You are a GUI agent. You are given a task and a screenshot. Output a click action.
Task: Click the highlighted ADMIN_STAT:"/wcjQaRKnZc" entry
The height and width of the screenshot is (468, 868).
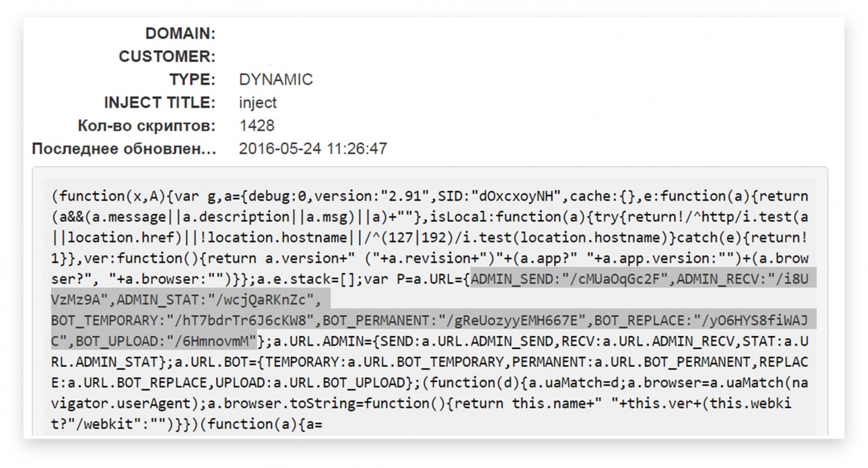(x=215, y=300)
